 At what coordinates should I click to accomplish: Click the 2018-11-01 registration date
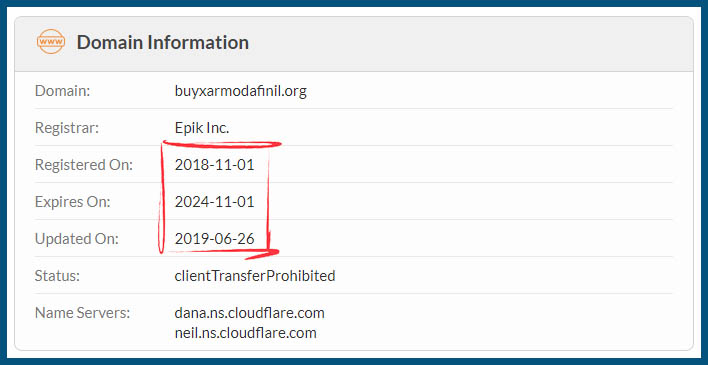tap(214, 165)
